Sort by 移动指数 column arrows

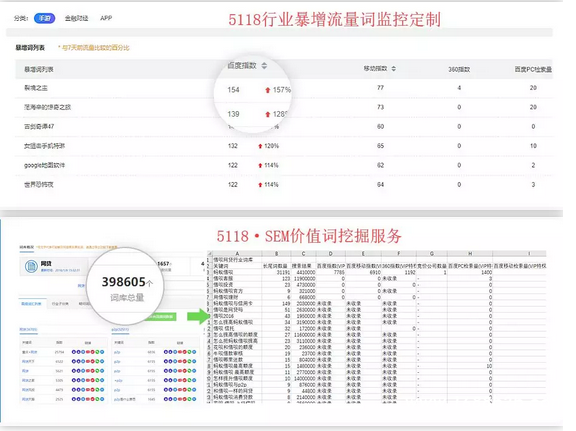pyautogui.click(x=393, y=69)
